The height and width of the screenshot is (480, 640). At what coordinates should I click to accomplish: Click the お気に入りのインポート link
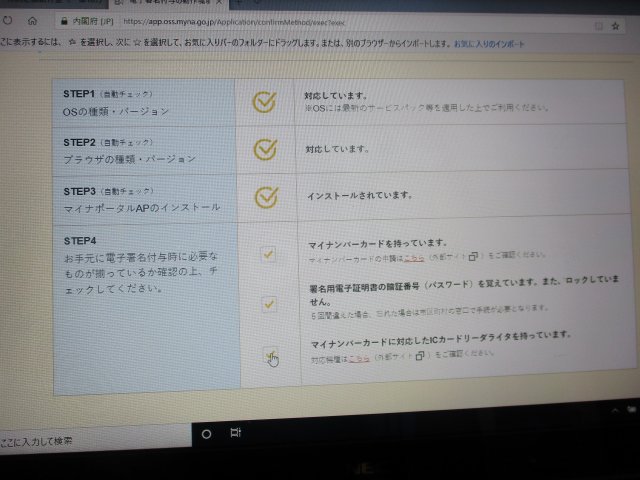[488, 44]
